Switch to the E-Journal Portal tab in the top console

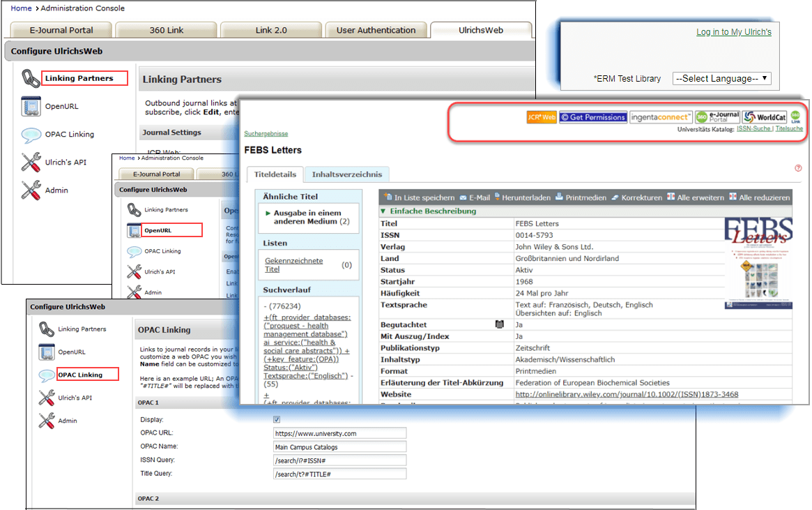click(x=61, y=30)
